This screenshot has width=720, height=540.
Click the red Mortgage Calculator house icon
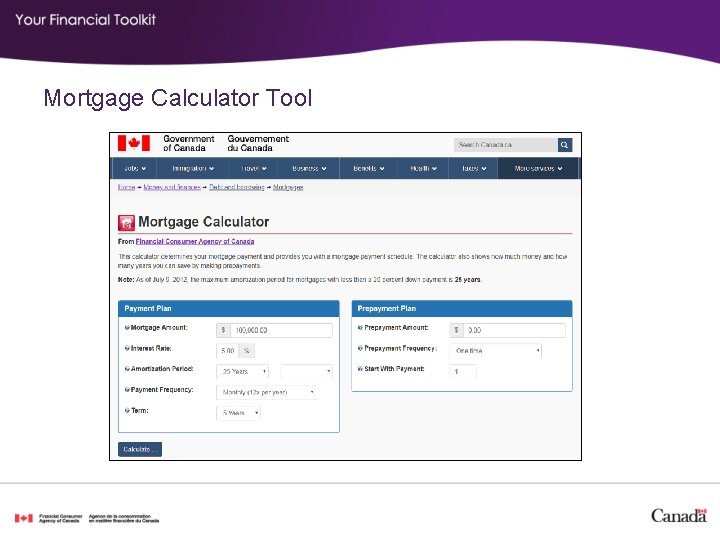[126, 223]
